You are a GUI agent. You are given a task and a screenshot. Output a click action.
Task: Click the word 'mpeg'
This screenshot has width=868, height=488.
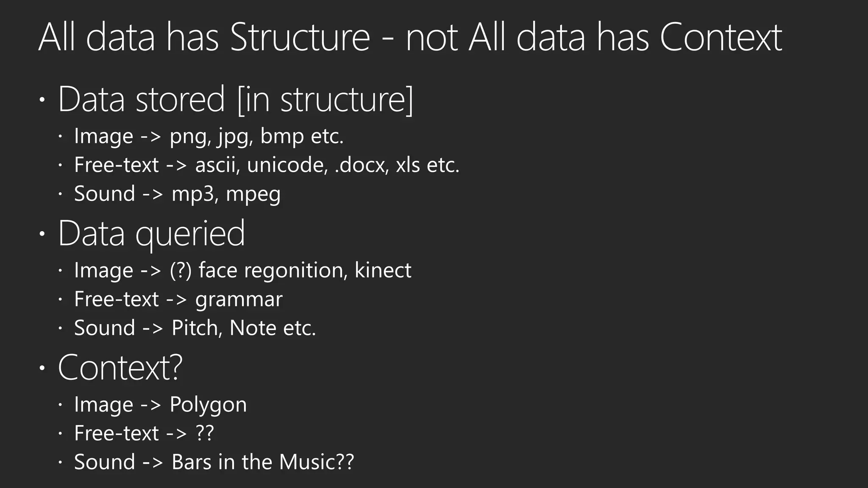pyautogui.click(x=253, y=195)
